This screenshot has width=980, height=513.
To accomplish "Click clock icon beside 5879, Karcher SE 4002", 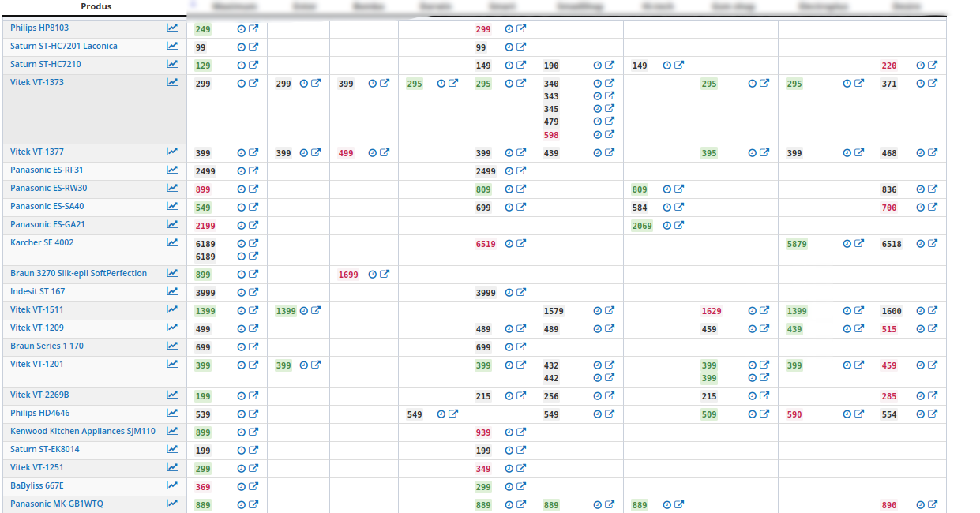I will (847, 244).
